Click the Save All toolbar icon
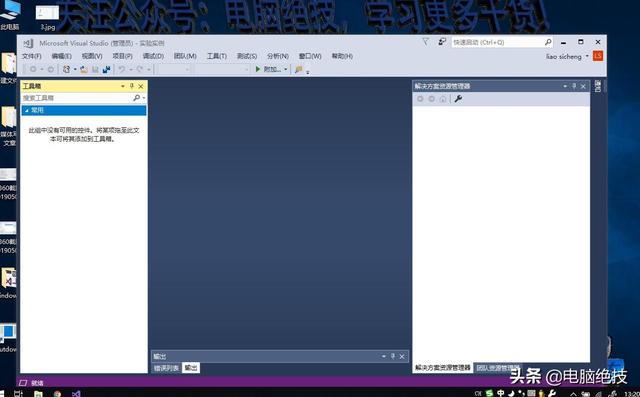This screenshot has width=640, height=397. pyautogui.click(x=107, y=70)
